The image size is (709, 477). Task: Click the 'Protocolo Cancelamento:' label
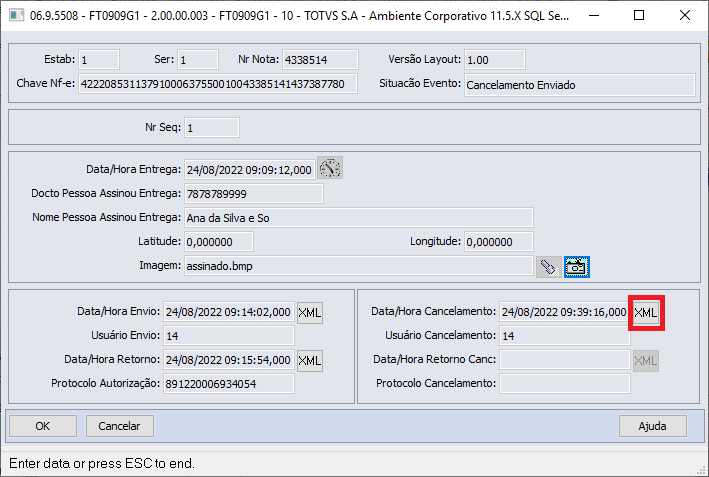(x=436, y=383)
